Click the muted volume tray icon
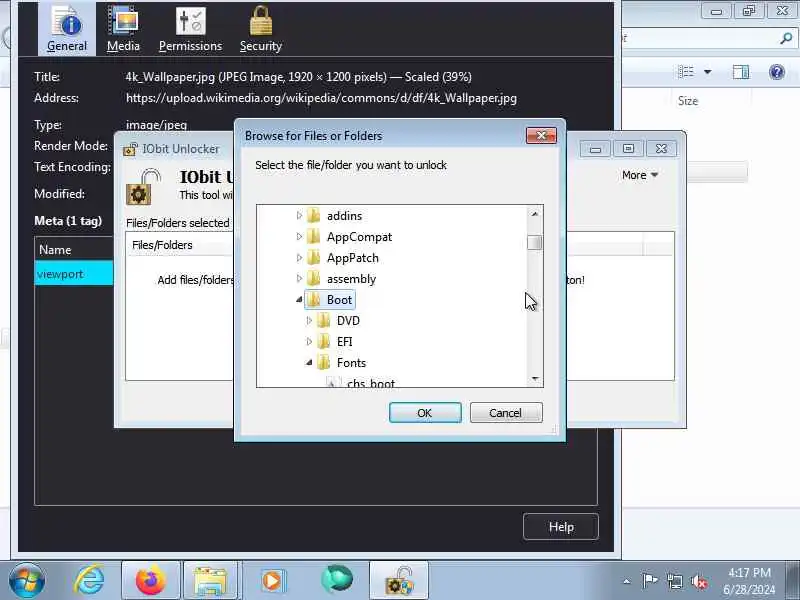This screenshot has height=600, width=800. pos(699,581)
